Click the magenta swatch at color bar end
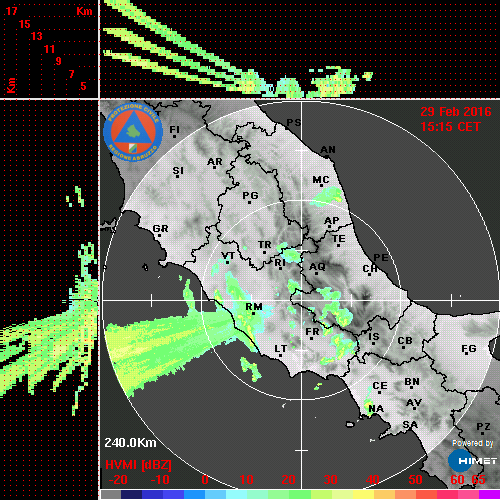 pyautogui.click(x=489, y=494)
